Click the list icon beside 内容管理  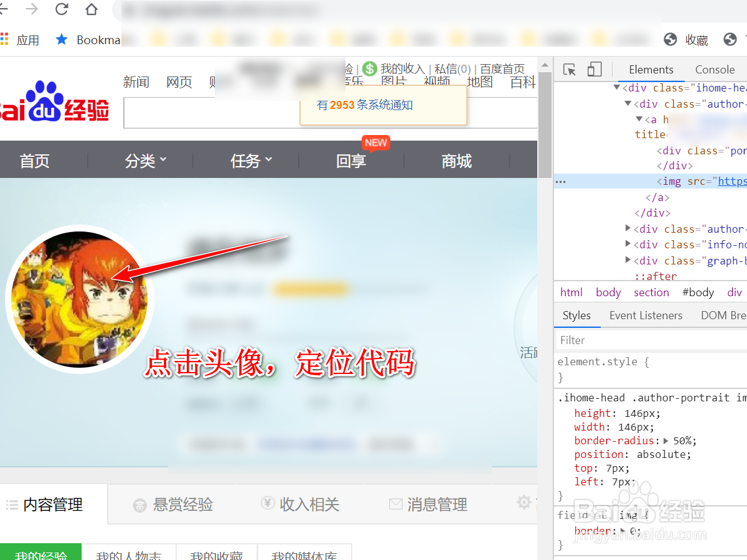(x=12, y=505)
